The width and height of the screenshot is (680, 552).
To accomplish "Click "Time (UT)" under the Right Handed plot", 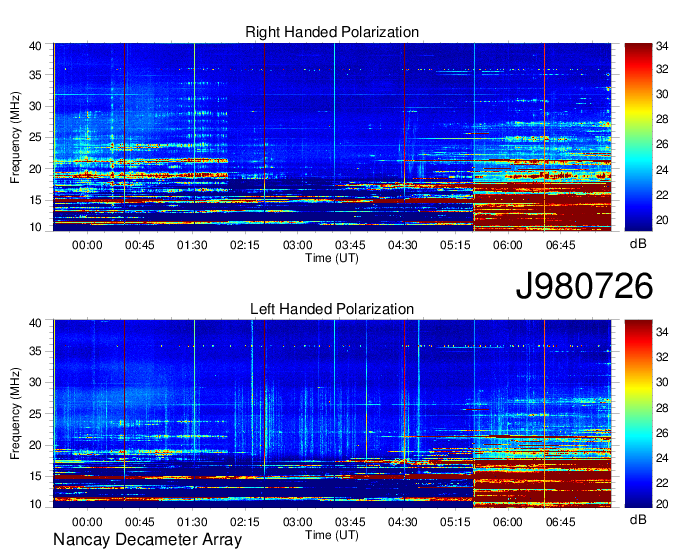I will tap(332, 258).
